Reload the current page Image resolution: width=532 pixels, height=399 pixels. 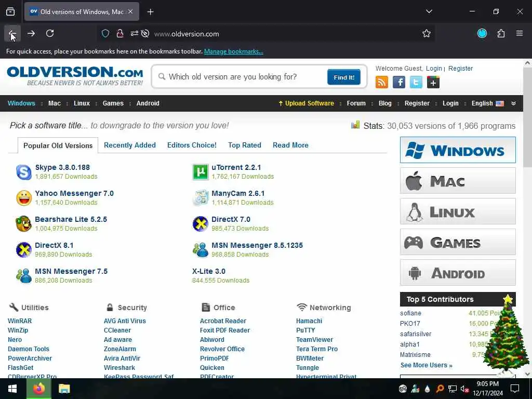(x=50, y=33)
